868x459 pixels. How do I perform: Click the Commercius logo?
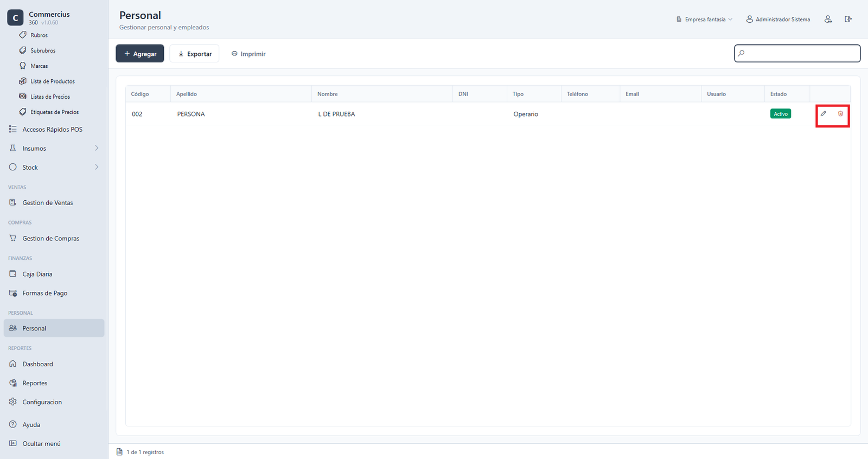[x=15, y=18]
